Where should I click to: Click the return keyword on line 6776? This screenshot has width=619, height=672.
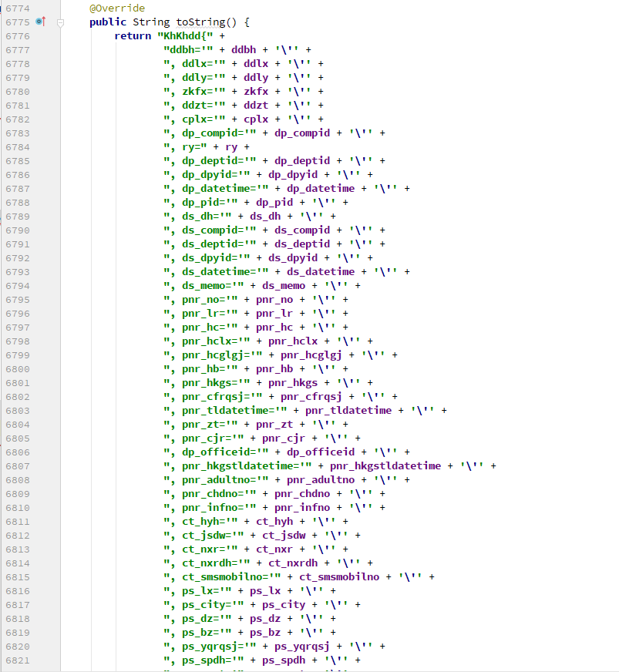tap(134, 35)
